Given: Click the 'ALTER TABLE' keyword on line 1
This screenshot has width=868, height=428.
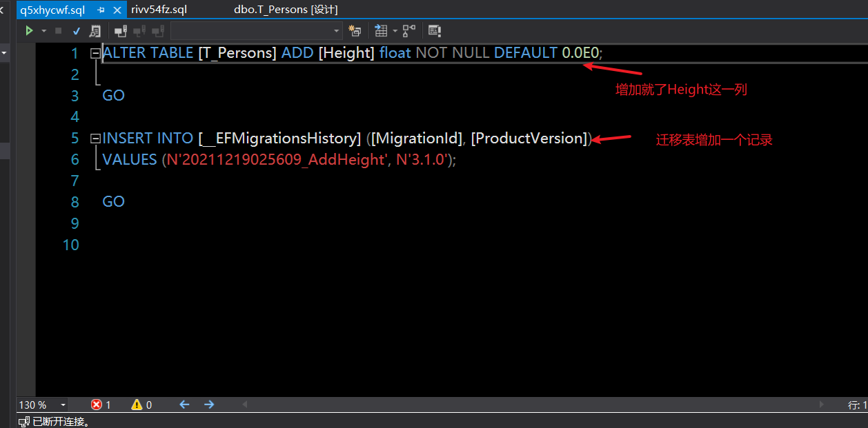Looking at the screenshot, I should point(148,53).
